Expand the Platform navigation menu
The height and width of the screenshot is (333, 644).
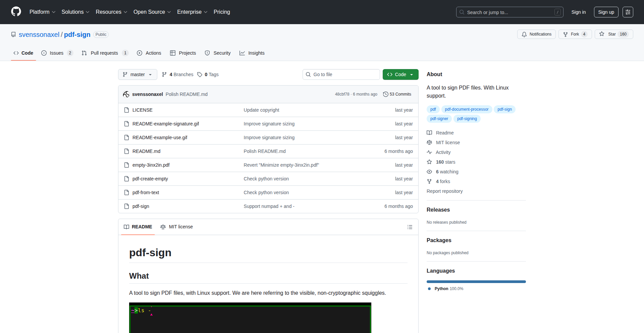coord(42,12)
